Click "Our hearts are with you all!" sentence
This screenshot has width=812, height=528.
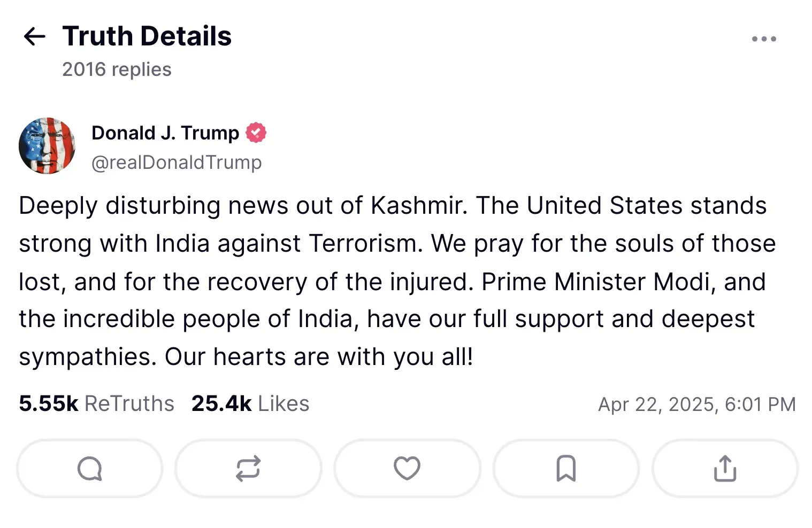tap(319, 357)
